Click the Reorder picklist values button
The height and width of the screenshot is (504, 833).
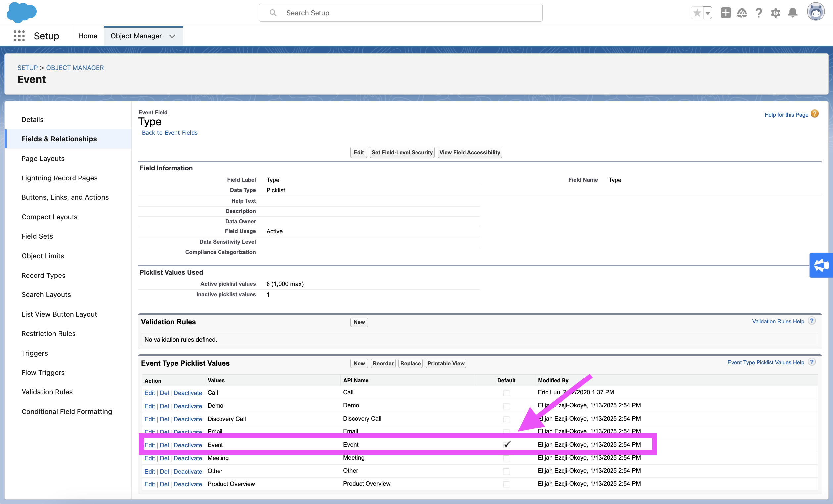click(x=383, y=363)
